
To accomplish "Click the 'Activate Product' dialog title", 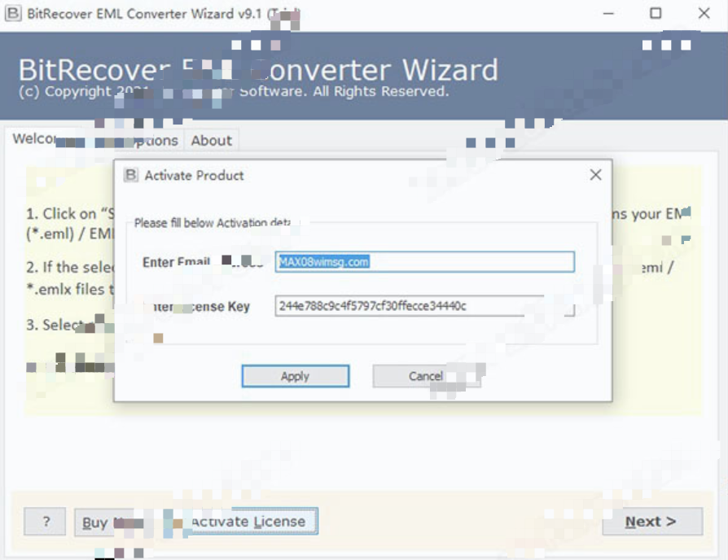I will coord(194,175).
